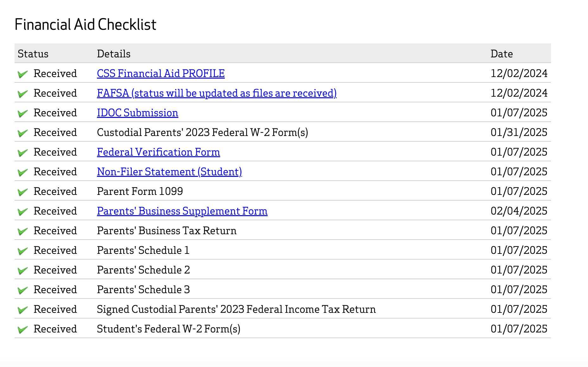Click the checkmark icon for Parents' Schedule 2
Screen dimensions: 588x367
[x=22, y=271]
